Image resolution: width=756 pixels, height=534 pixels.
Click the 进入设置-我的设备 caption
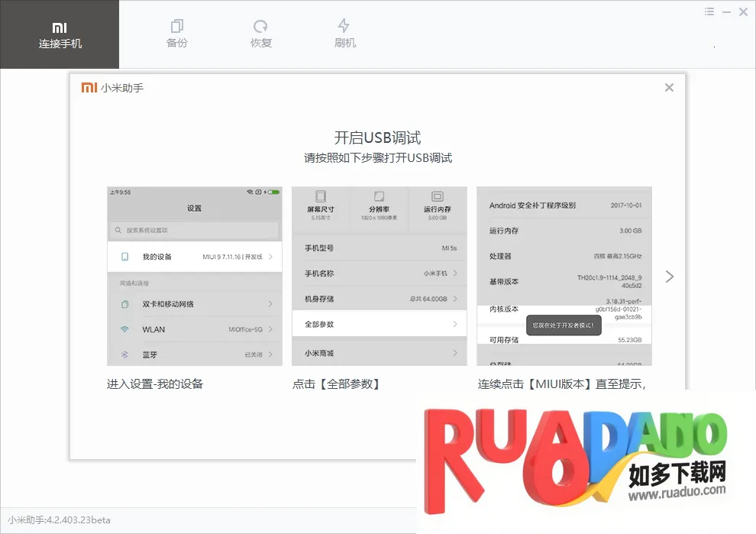pyautogui.click(x=155, y=384)
